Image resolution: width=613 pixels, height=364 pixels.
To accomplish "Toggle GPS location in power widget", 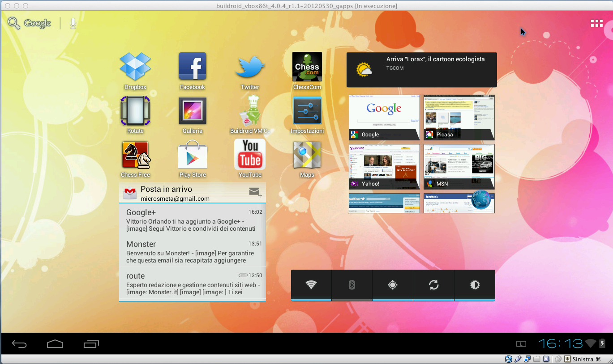I will click(x=393, y=285).
